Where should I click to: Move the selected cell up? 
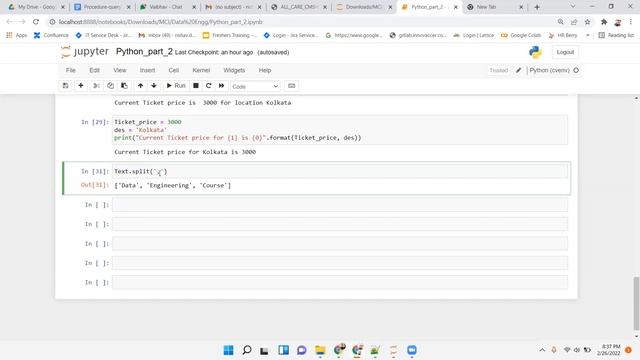tap(140, 86)
